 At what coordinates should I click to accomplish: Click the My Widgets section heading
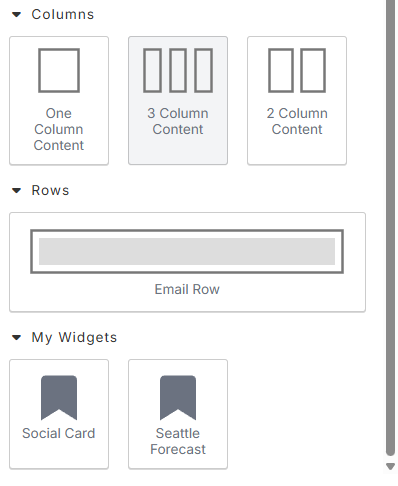point(74,337)
